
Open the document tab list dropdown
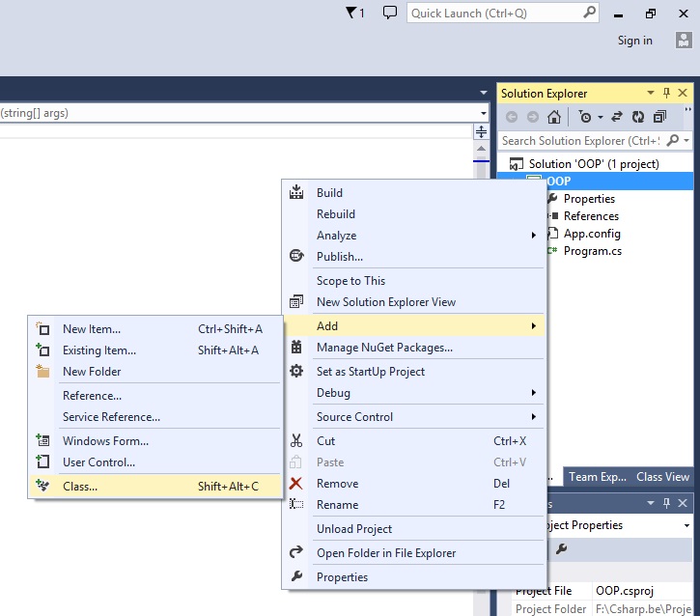484,93
